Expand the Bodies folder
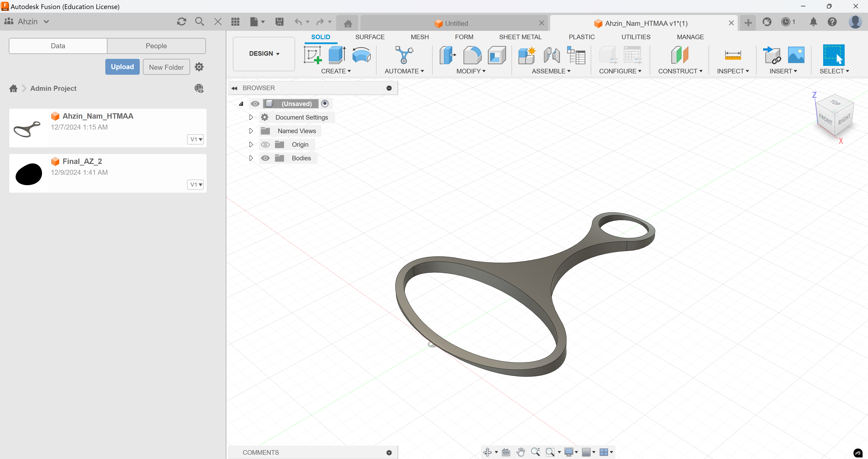The width and height of the screenshot is (868, 459). (251, 158)
